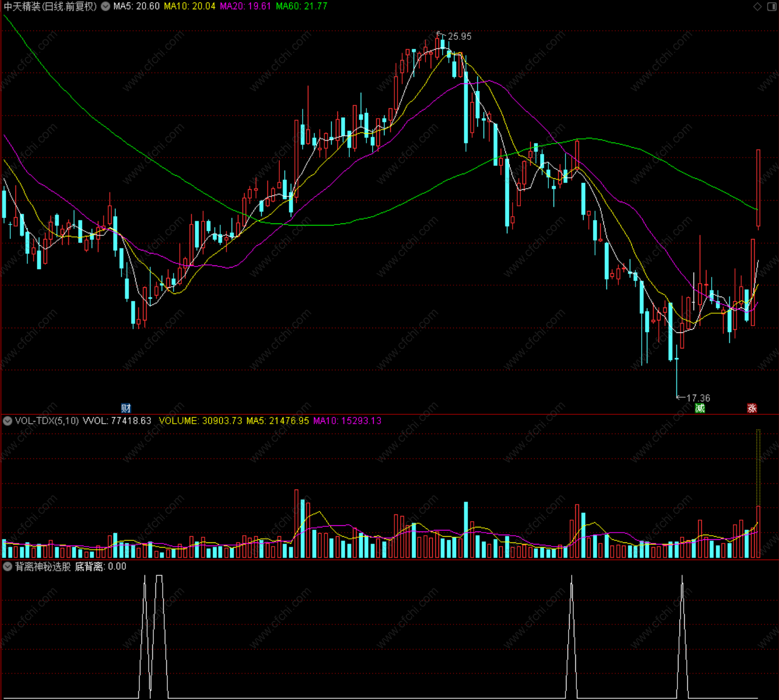
Task: Click the VOLUME: 30903.73 value
Action: pyautogui.click(x=201, y=421)
